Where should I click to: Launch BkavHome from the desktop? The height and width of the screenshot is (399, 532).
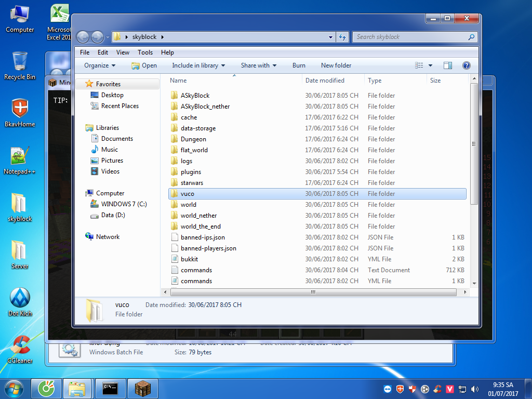click(x=20, y=113)
